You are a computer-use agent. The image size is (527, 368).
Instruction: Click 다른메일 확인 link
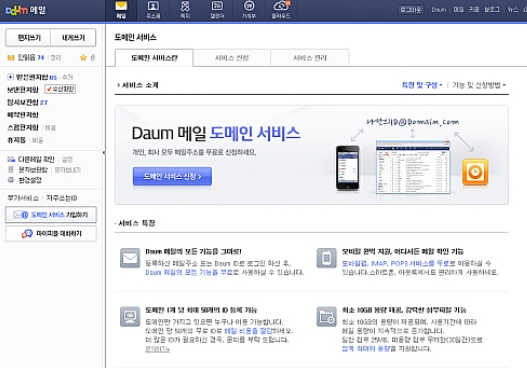coord(36,159)
